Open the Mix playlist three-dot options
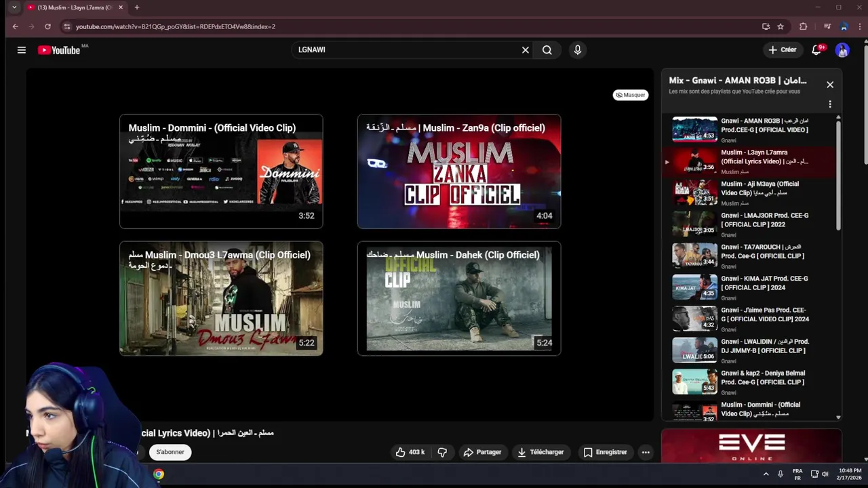This screenshot has height=488, width=868. tap(830, 104)
